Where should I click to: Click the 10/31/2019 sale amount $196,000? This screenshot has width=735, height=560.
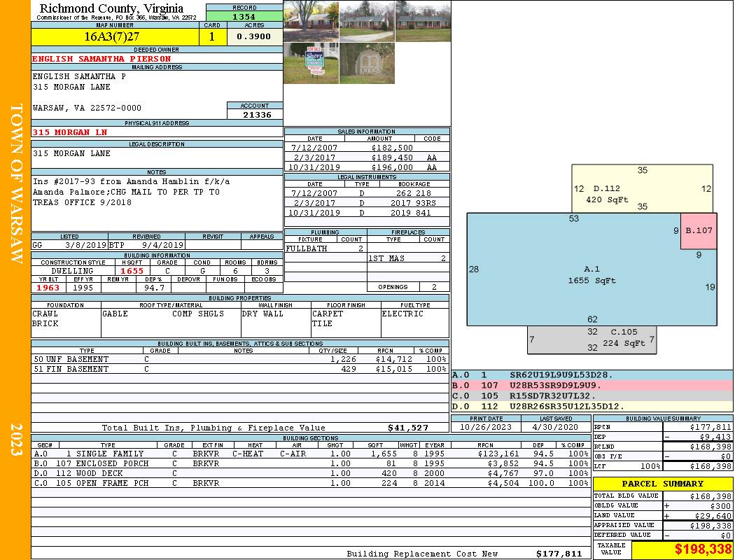tap(392, 167)
